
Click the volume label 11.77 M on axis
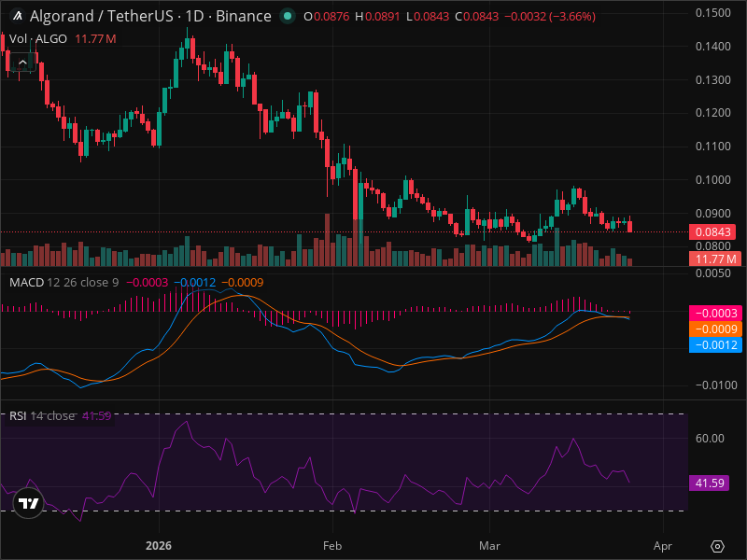tap(715, 259)
